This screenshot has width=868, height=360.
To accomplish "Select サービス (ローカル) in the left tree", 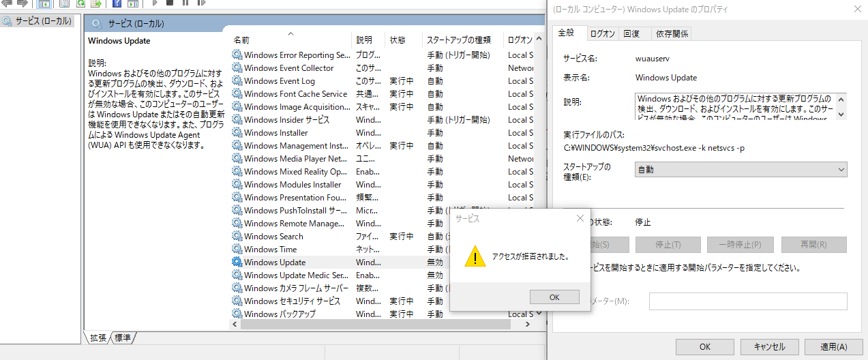I will coord(43,21).
